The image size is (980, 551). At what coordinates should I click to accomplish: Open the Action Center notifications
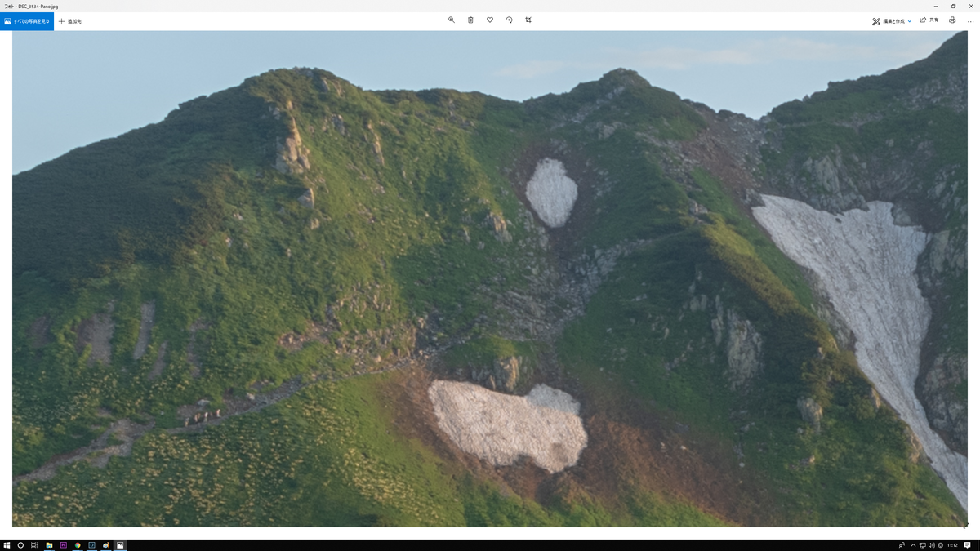[x=968, y=544]
